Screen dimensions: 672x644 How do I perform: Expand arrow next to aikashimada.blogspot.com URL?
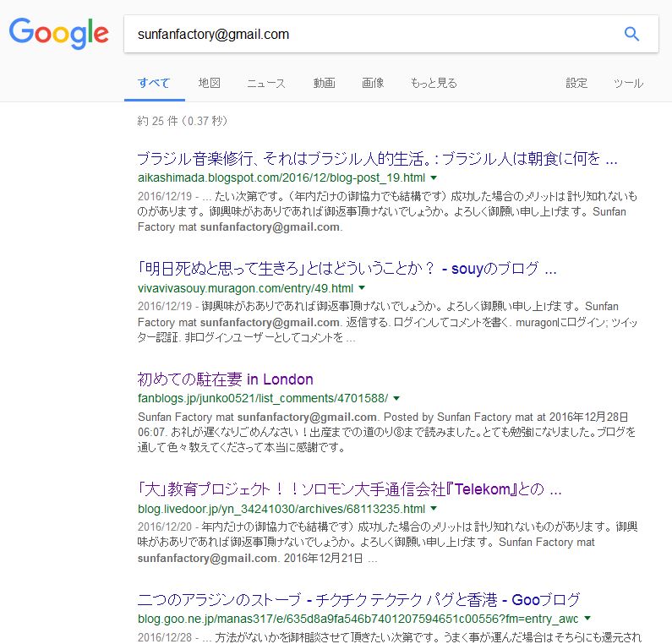pyautogui.click(x=434, y=177)
